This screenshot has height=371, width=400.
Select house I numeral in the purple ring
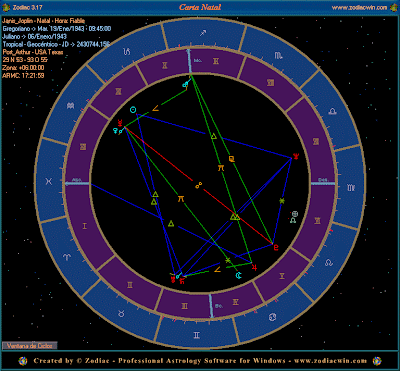(85, 226)
